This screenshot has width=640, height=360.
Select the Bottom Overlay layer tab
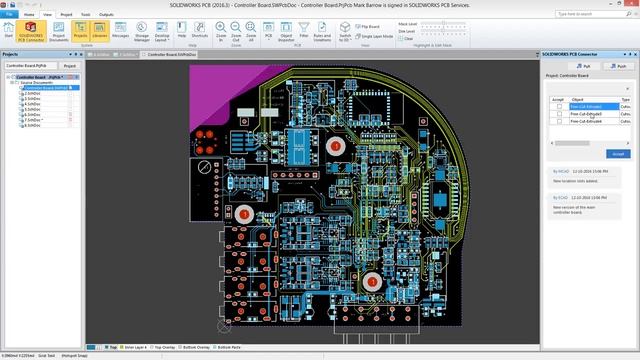coord(194,347)
